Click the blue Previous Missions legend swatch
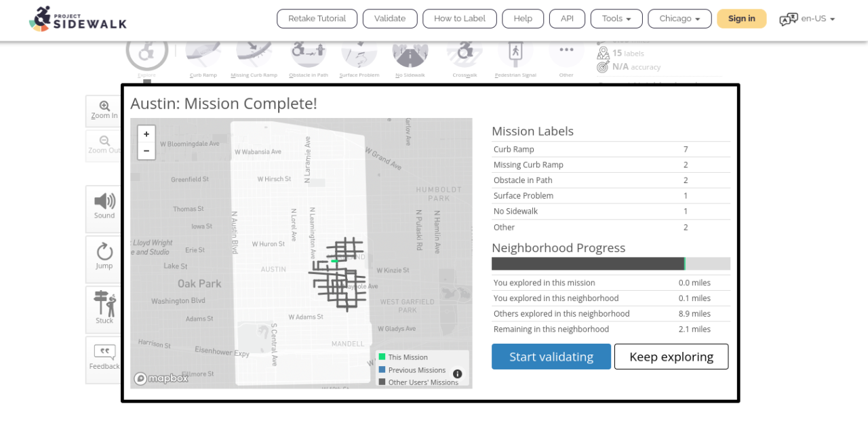Image resolution: width=868 pixels, height=421 pixels. (382, 369)
